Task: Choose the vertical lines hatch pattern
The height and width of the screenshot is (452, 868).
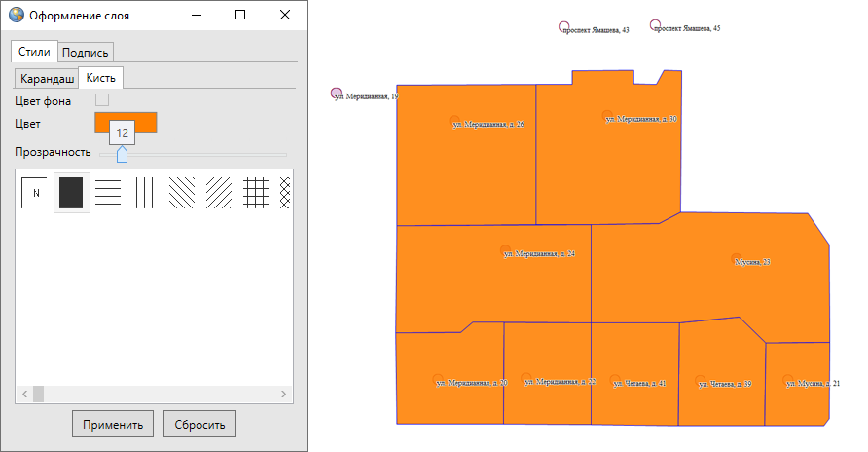Action: 145,193
